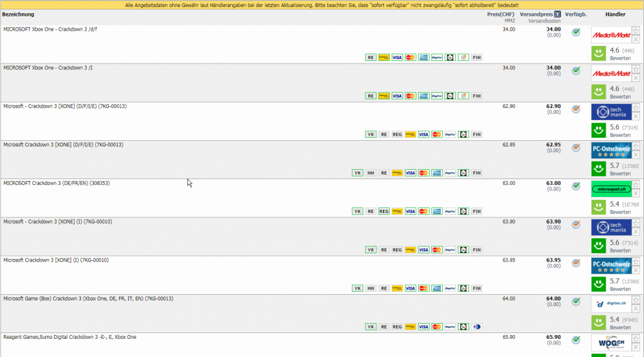Click availability checkmark for 62.90 techmania offer

click(x=575, y=109)
